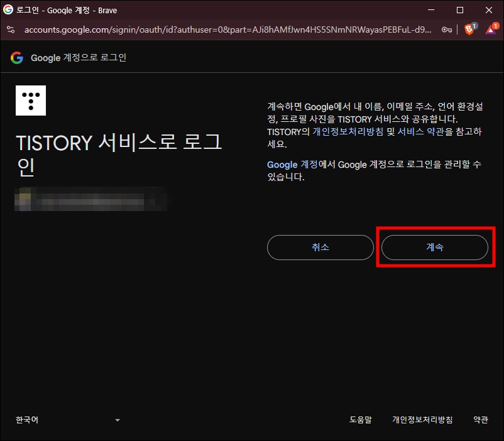
Task: Click the 계속 continue button
Action: coord(435,247)
